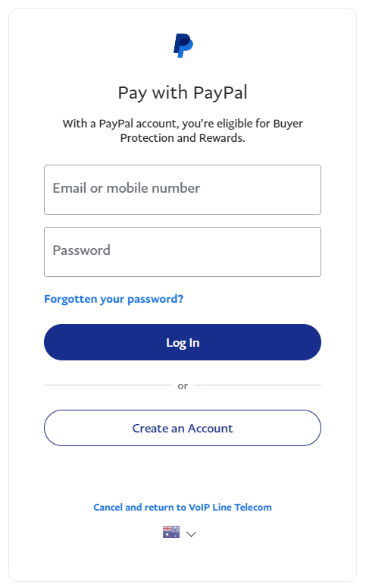Expand the language and region dropdown arrow
The height and width of the screenshot is (588, 369).
coord(191,534)
